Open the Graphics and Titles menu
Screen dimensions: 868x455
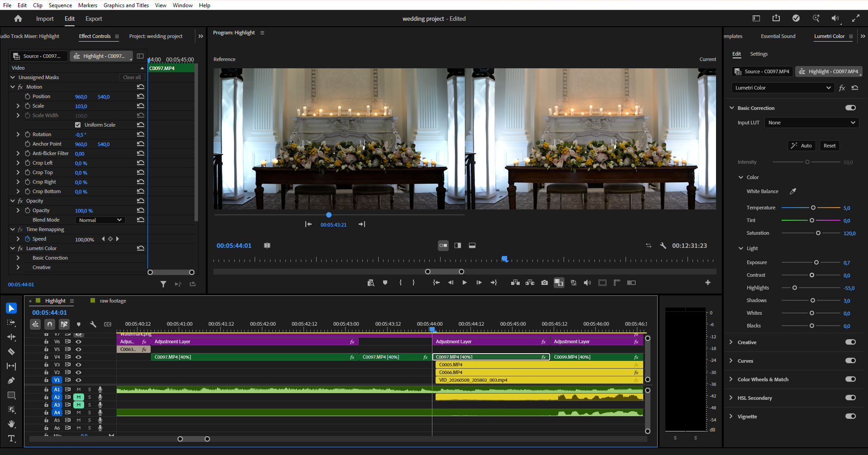click(126, 5)
